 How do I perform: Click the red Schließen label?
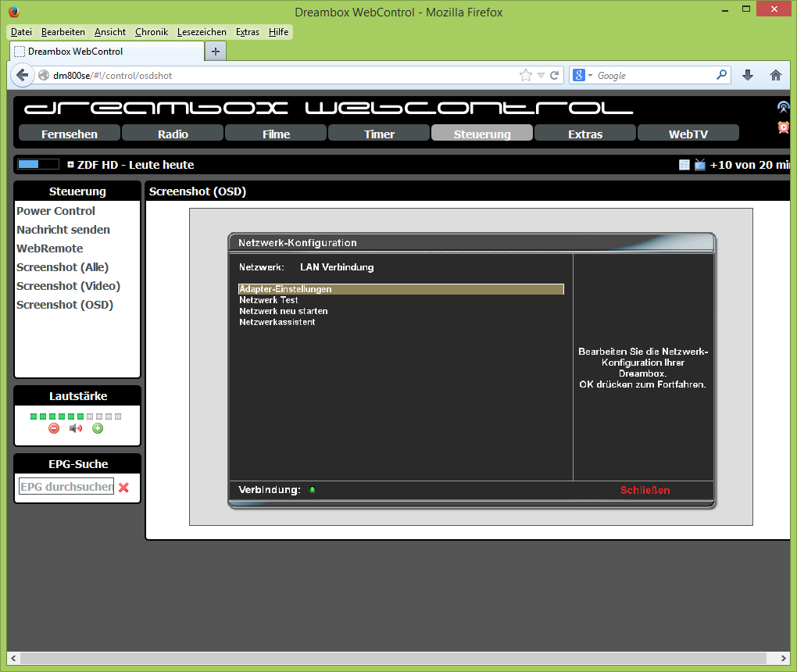point(645,490)
